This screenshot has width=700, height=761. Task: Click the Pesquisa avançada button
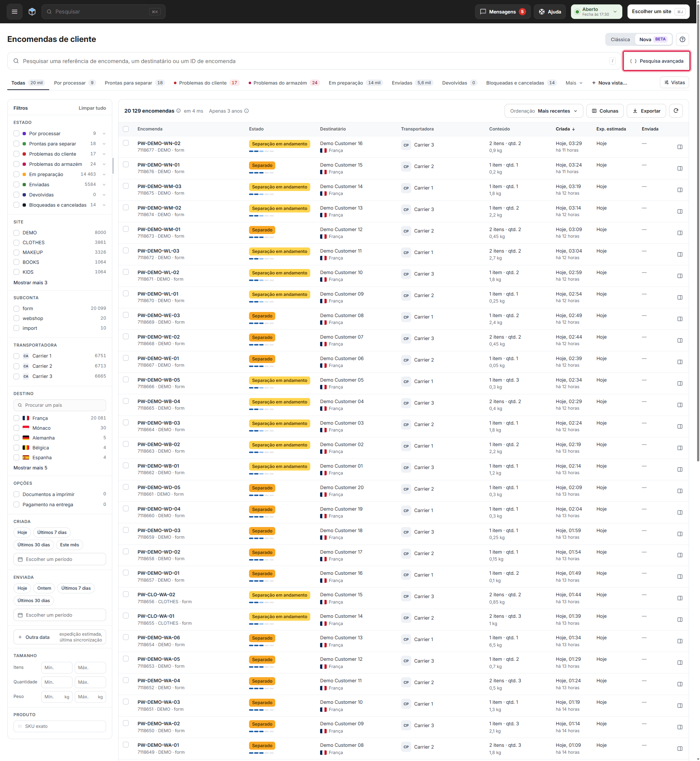tap(657, 61)
